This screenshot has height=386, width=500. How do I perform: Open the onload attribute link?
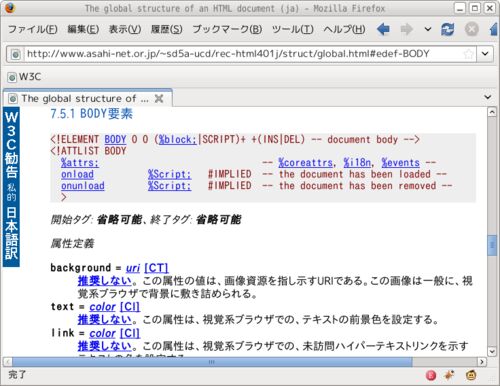[77, 174]
